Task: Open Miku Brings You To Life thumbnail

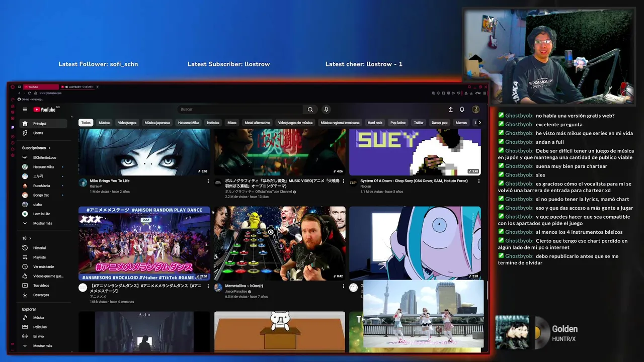Action: [144, 152]
